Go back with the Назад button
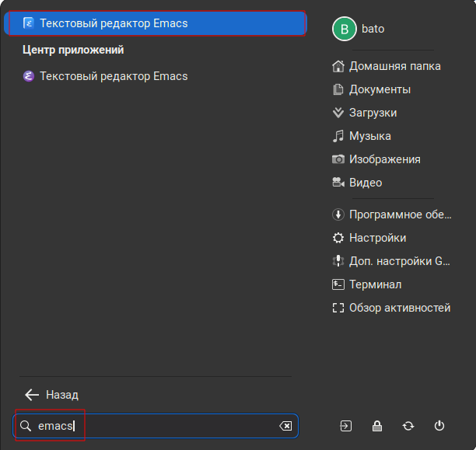The height and width of the screenshot is (450, 476). tap(51, 395)
